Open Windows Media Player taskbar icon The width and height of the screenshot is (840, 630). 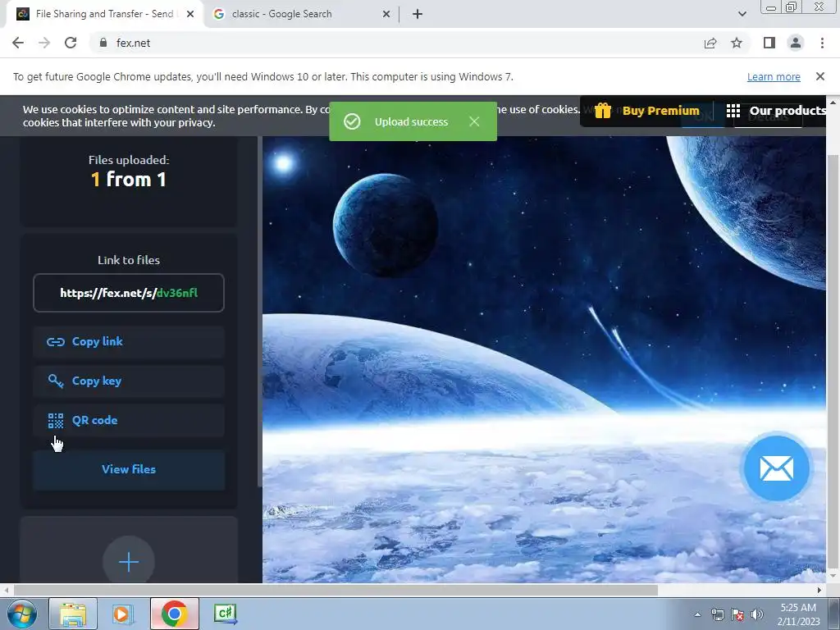tap(123, 614)
